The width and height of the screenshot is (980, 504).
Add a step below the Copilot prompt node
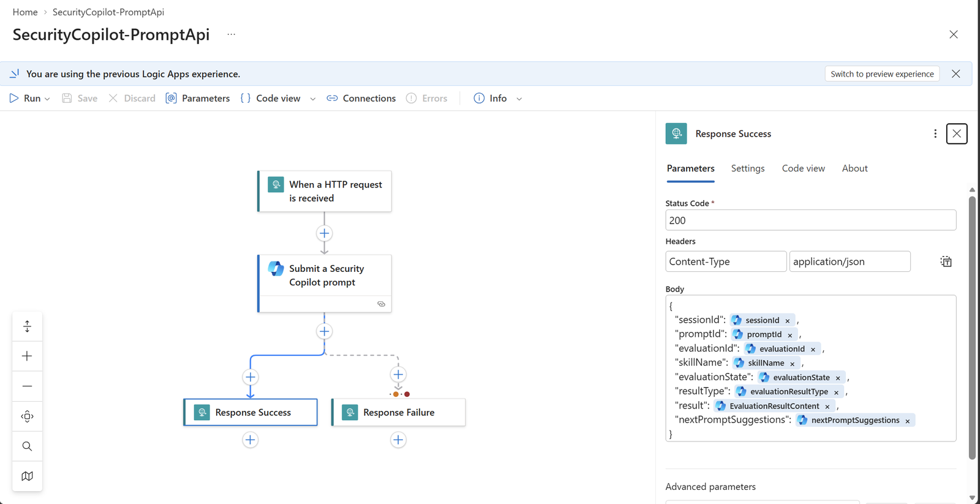325,331
